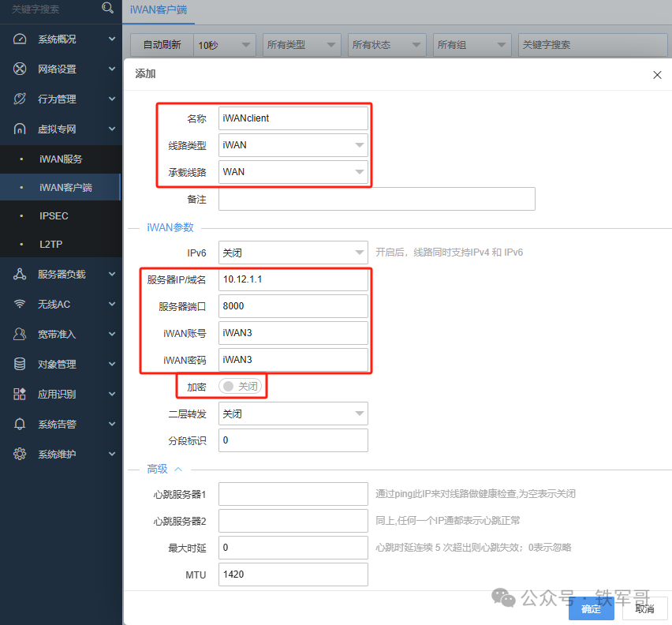Click the magnifier search icon in sidebar
Image resolution: width=672 pixels, height=625 pixels.
pyautogui.click(x=108, y=10)
